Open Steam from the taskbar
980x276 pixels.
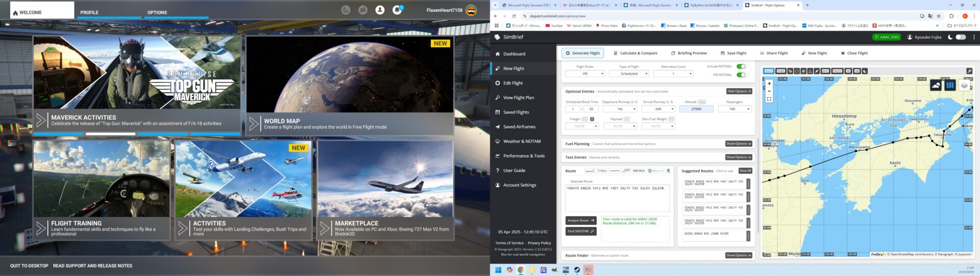click(577, 270)
